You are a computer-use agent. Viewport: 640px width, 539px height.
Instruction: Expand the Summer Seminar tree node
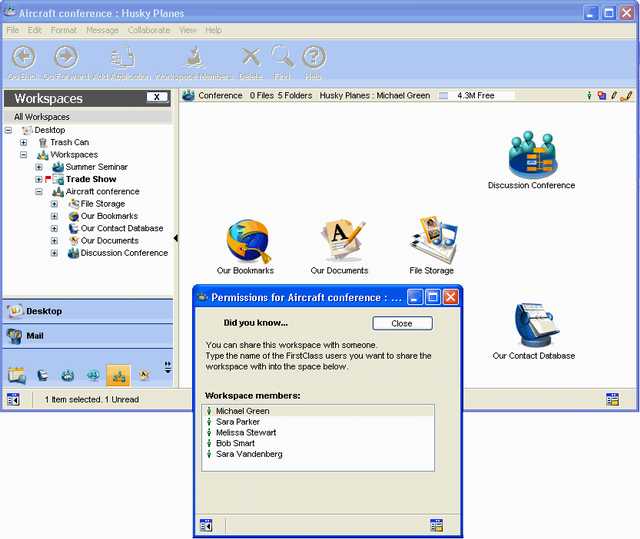tap(39, 167)
